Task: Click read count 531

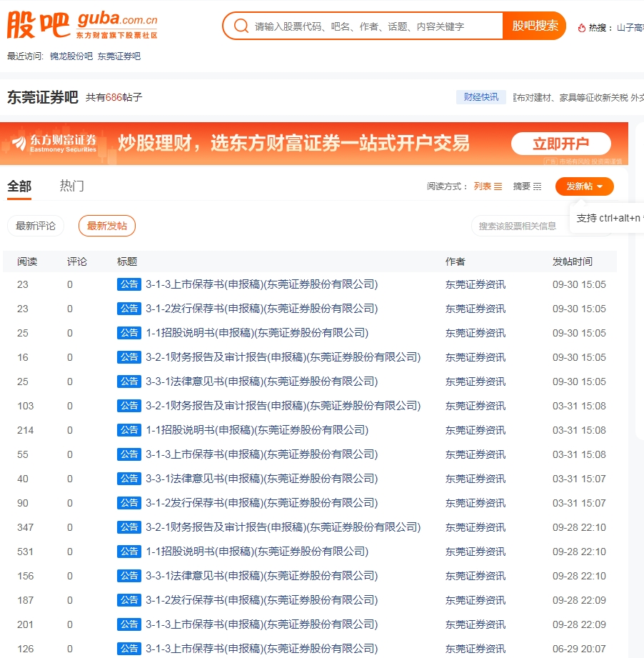Action: pos(25,552)
